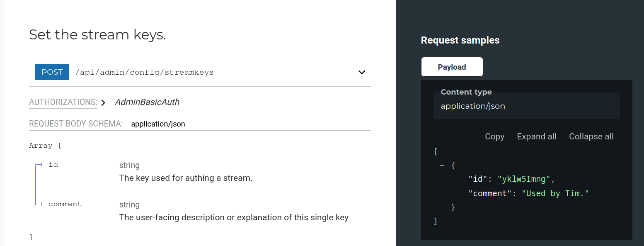This screenshot has height=246, width=644.
Task: Click Expand all in the request sample
Action: point(536,136)
